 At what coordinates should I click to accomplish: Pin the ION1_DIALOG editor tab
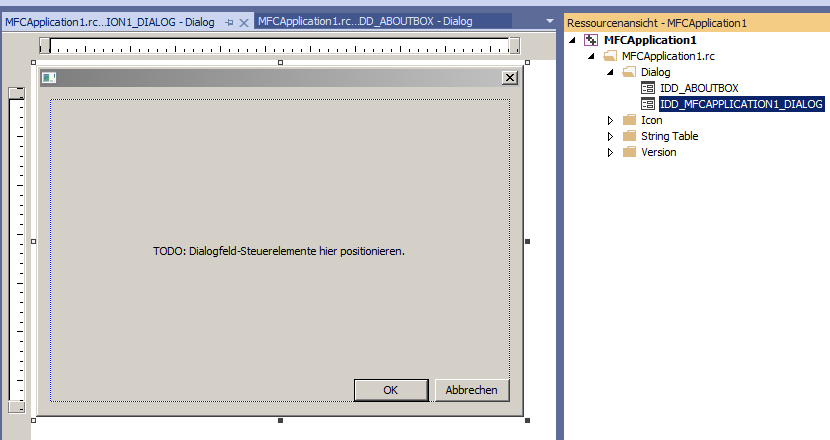point(229,23)
